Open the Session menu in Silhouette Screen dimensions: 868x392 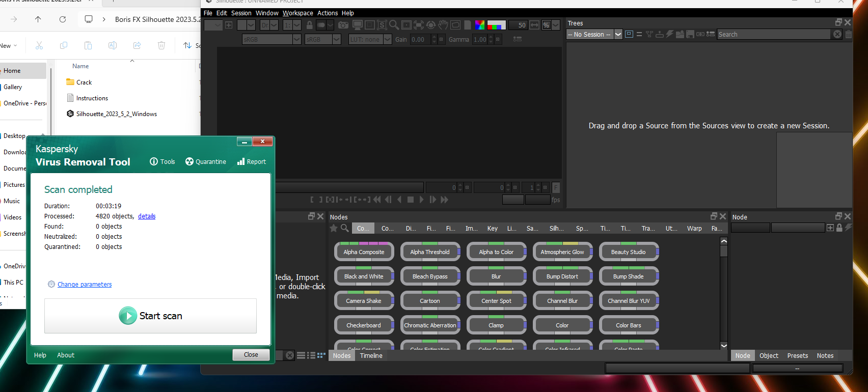[241, 13]
